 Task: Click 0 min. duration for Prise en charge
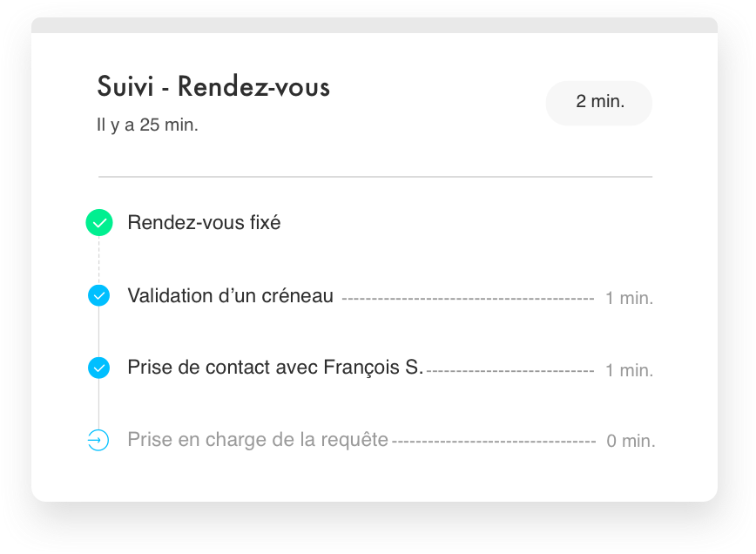tap(631, 441)
